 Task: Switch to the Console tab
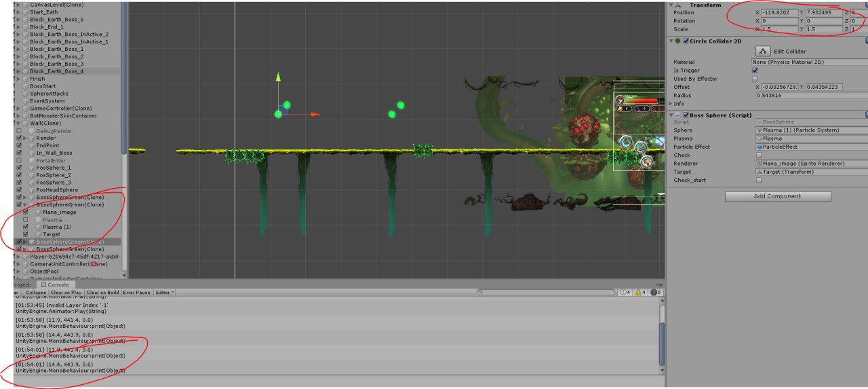[x=55, y=285]
